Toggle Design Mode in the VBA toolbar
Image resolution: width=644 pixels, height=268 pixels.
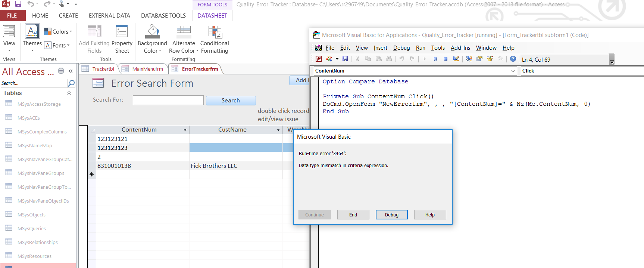click(456, 59)
